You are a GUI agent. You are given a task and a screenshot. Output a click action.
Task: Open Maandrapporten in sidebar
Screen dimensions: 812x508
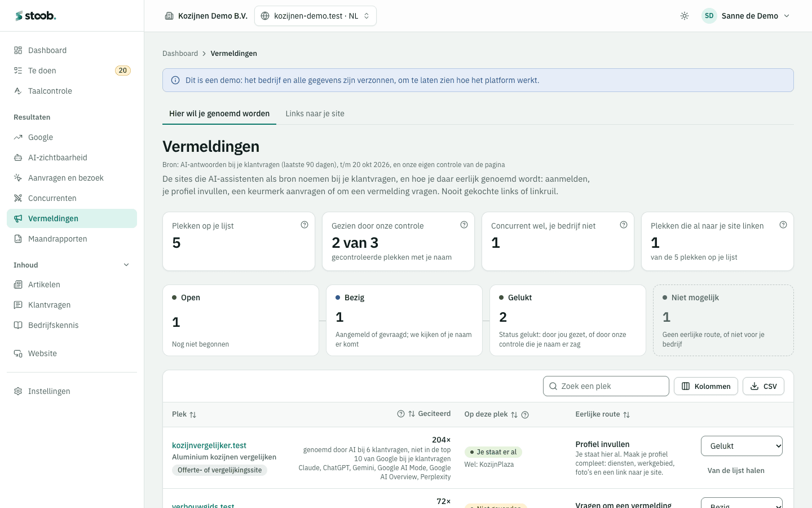click(x=72, y=239)
